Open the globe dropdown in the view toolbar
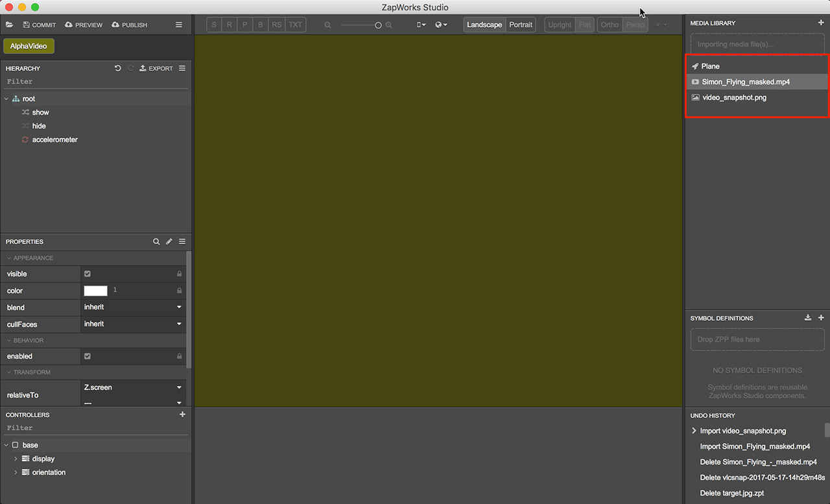This screenshot has height=504, width=830. tap(442, 25)
